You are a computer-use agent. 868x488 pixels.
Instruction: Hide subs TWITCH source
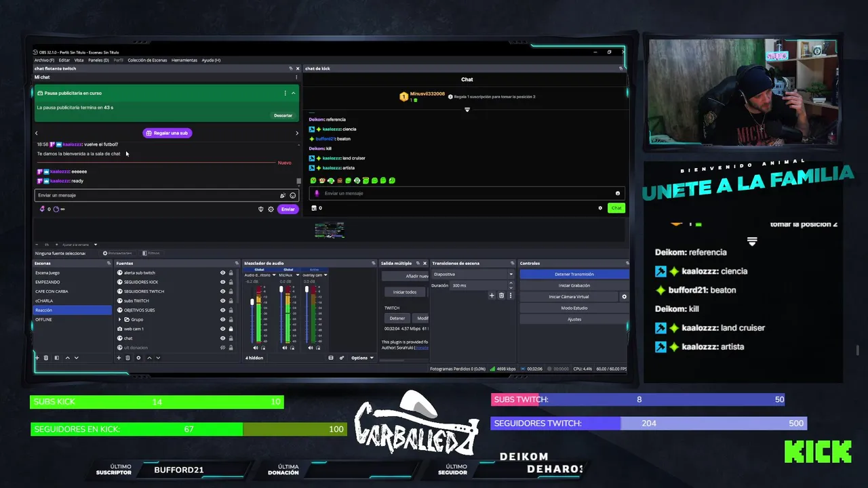[222, 301]
